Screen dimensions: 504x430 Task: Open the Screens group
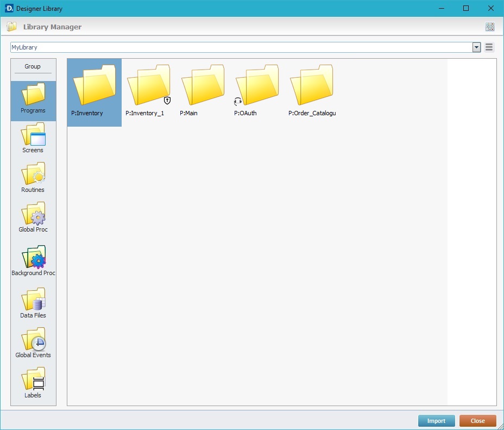[33, 138]
